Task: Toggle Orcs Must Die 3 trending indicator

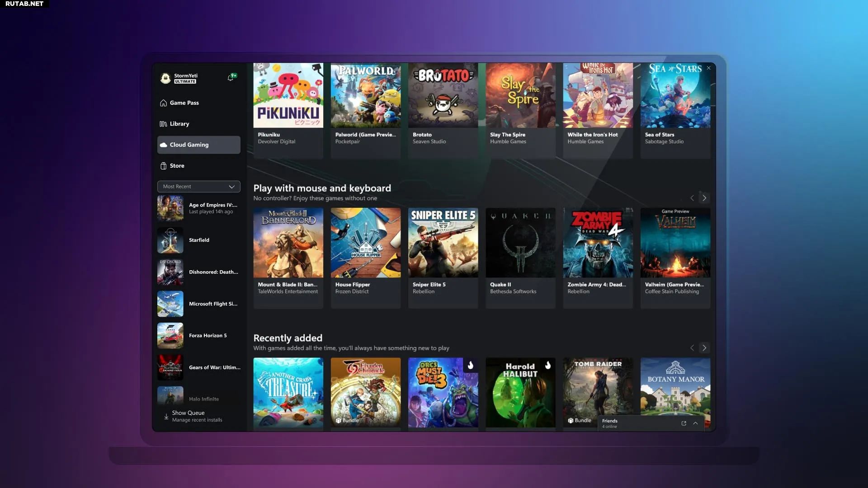Action: [470, 365]
